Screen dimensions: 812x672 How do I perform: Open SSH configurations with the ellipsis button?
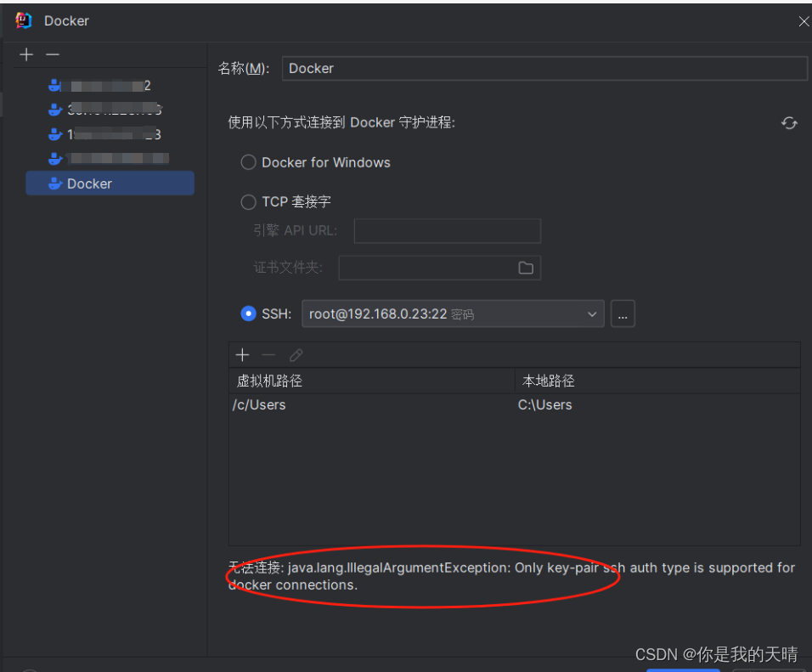(623, 313)
